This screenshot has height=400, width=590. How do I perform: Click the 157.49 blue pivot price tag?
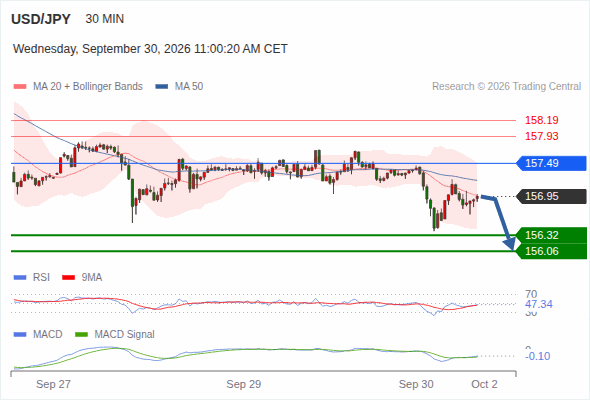551,163
